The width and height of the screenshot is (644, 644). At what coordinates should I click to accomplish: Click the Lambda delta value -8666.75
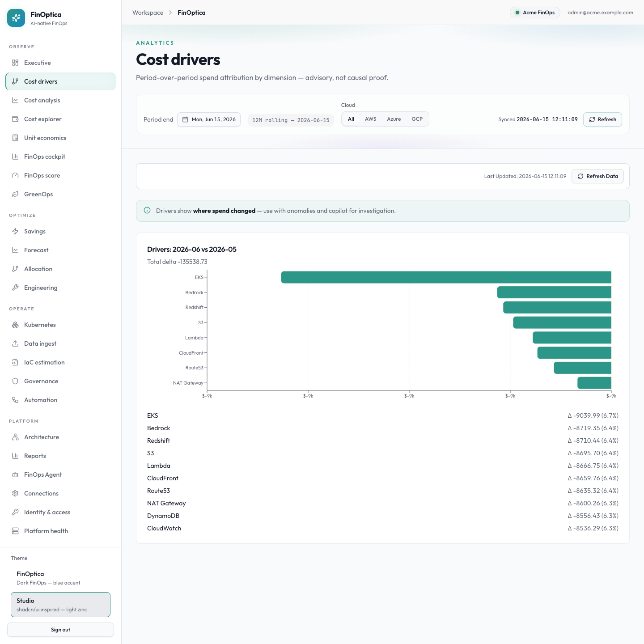[593, 466]
